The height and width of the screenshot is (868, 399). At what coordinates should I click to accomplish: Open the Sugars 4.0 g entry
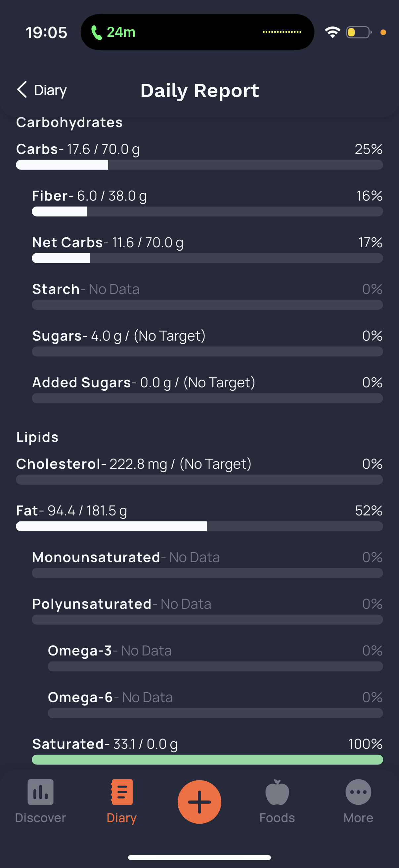(x=118, y=336)
